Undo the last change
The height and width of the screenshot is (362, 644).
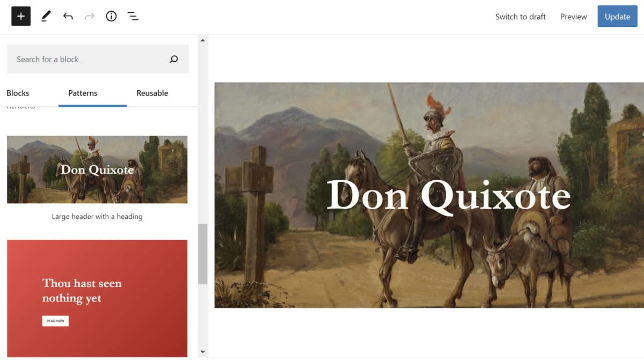(68, 16)
